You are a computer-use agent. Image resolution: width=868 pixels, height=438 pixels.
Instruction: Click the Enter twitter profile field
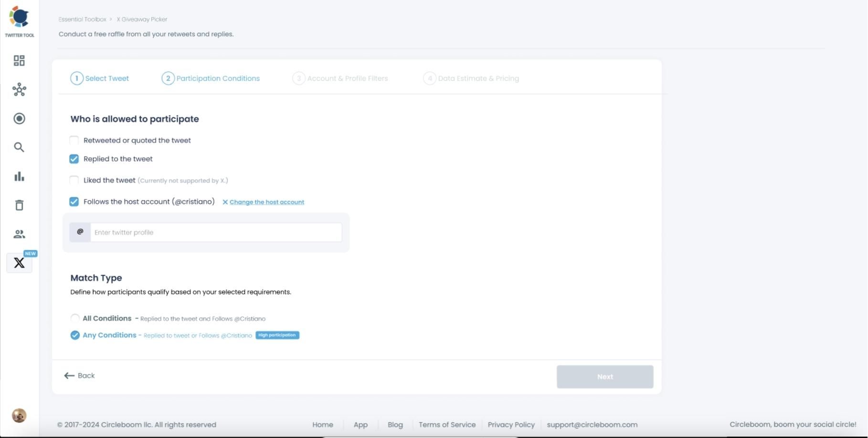click(x=216, y=232)
